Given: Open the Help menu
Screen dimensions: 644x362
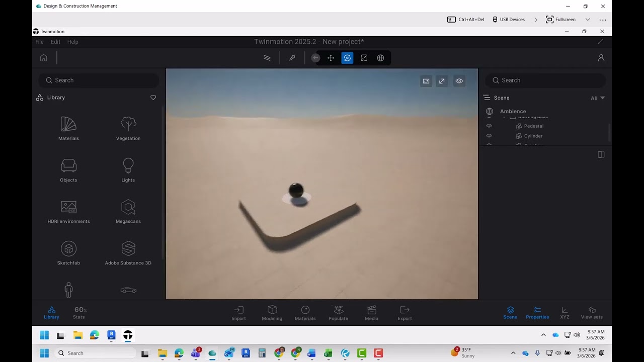Looking at the screenshot, I should coord(73,42).
